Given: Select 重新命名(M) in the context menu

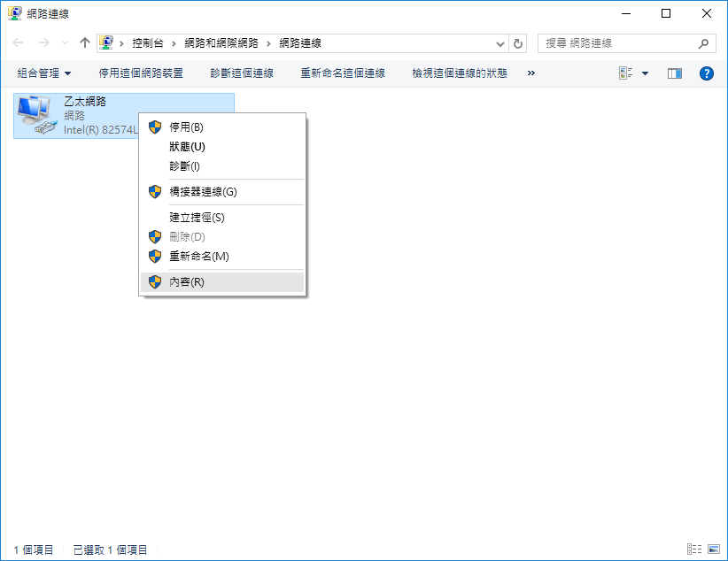Looking at the screenshot, I should tap(198, 256).
